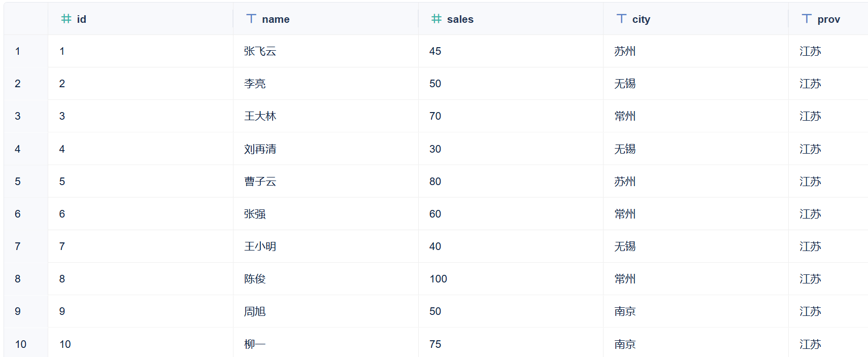The height and width of the screenshot is (357, 868).
Task: Select the city column header
Action: [x=641, y=19]
